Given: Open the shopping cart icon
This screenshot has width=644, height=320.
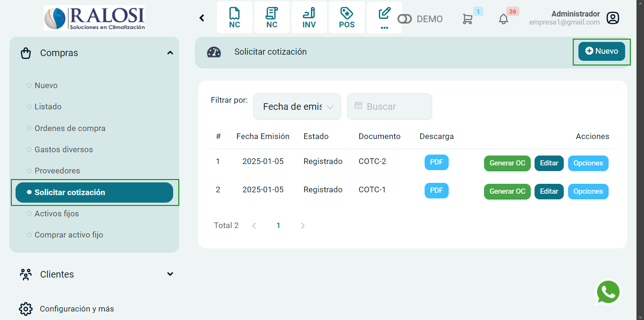Looking at the screenshot, I should coord(467,19).
